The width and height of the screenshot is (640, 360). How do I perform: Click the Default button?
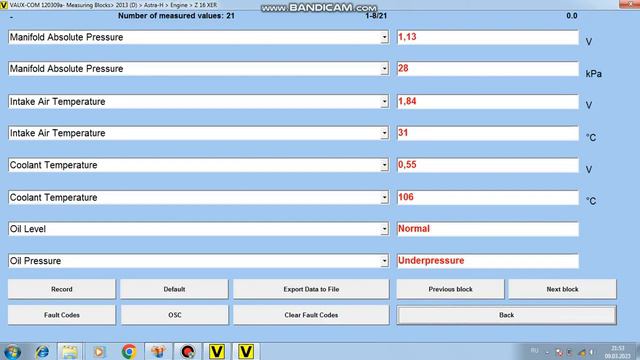click(x=174, y=289)
